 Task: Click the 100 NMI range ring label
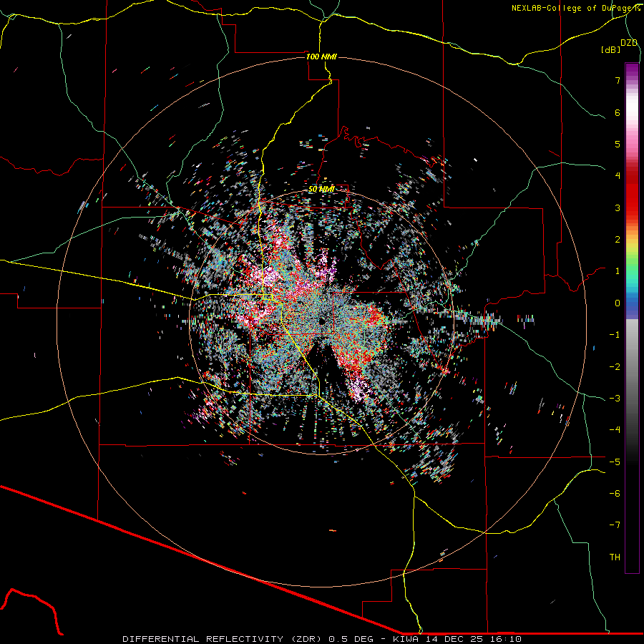coord(321,57)
